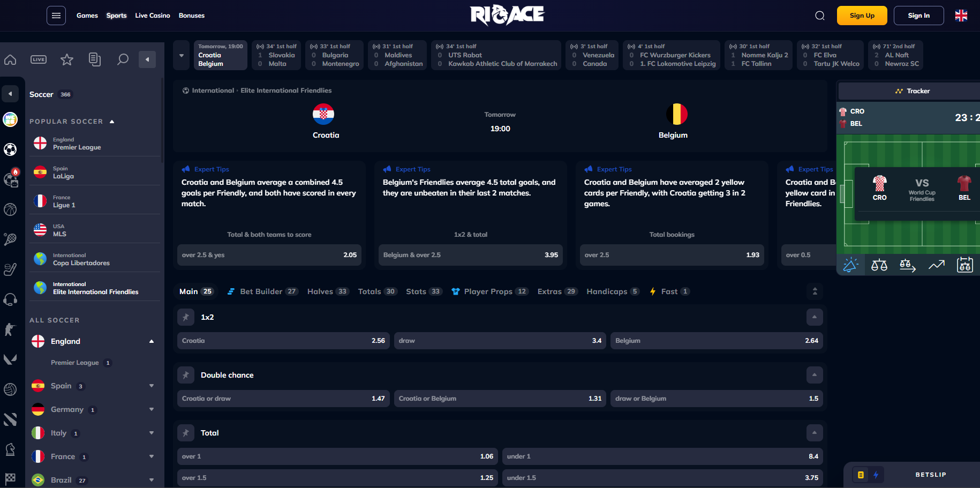The image size is (980, 488).
Task: Open tracker scales with arrow icon
Action: tap(908, 265)
